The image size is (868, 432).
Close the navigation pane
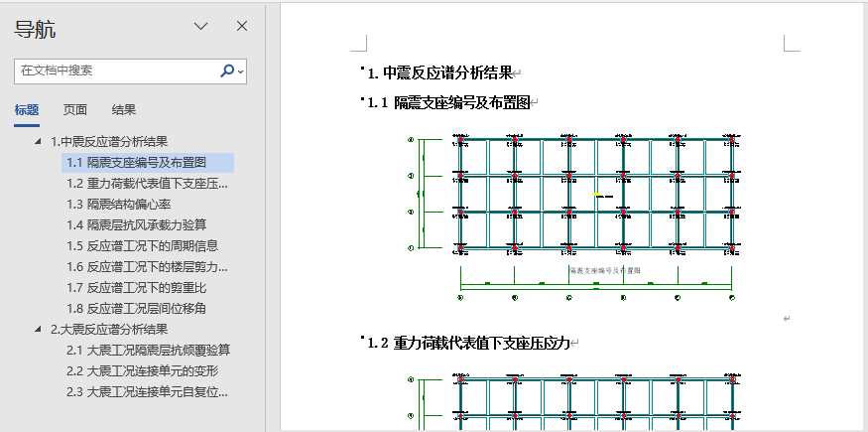[242, 27]
